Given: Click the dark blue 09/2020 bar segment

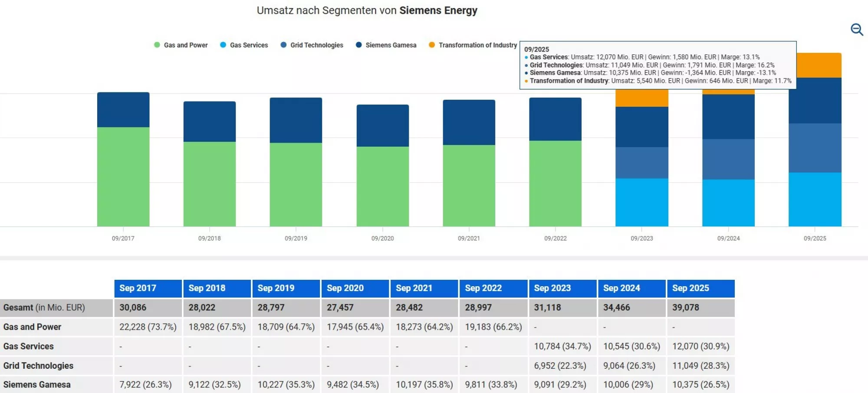Looking at the screenshot, I should click(383, 126).
